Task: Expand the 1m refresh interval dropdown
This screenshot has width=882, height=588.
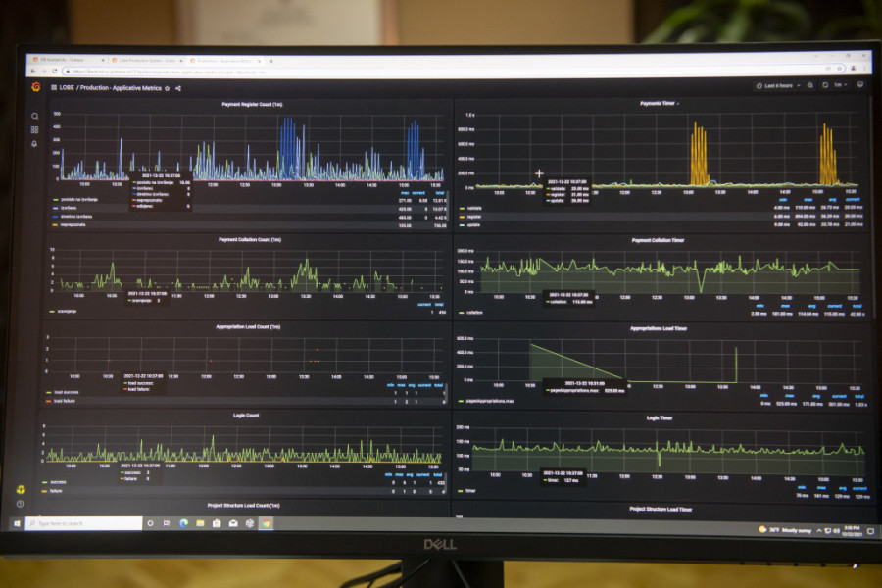Action: pos(842,86)
